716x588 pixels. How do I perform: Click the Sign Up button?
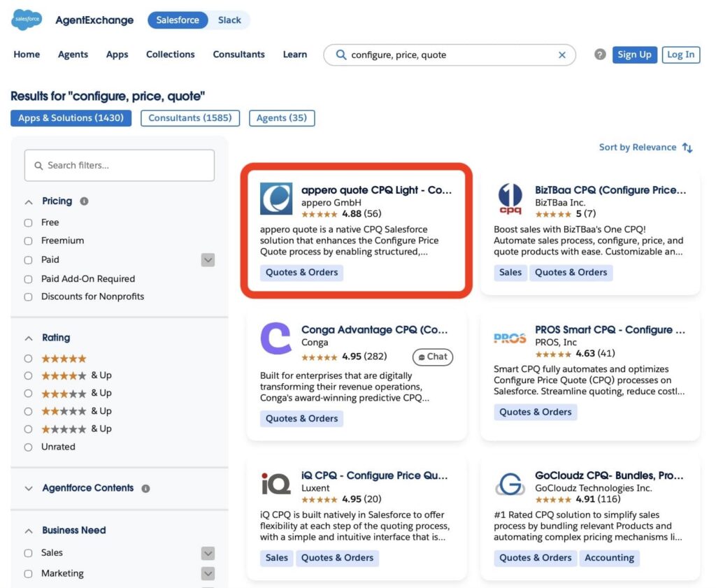click(634, 55)
